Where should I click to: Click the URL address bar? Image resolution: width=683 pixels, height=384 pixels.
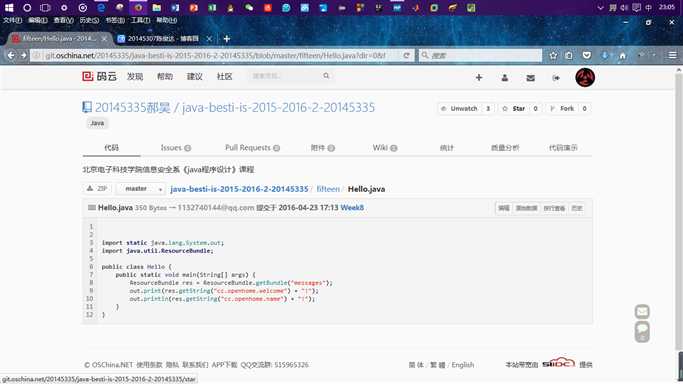(x=216, y=55)
